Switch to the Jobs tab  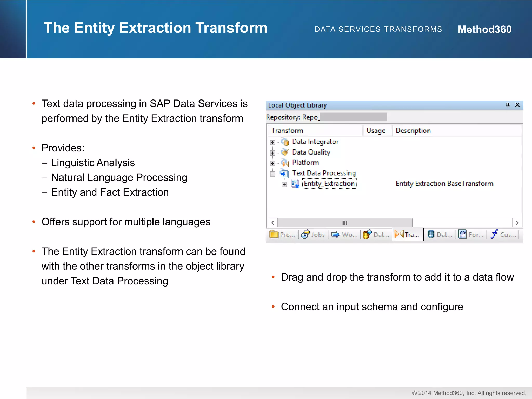pyautogui.click(x=313, y=235)
